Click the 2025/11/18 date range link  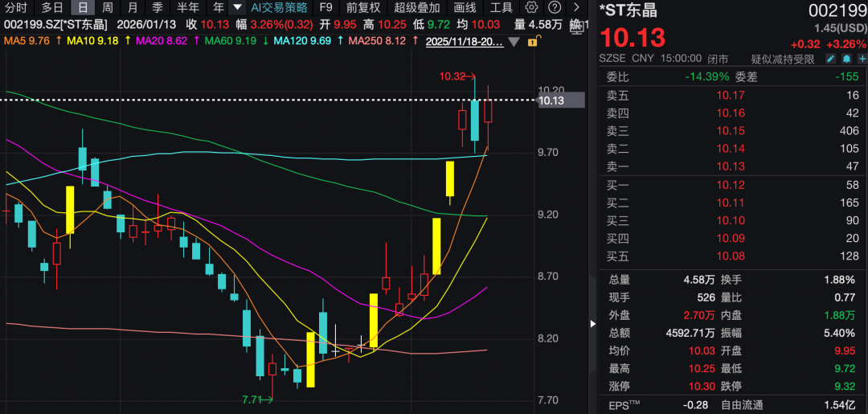point(465,40)
